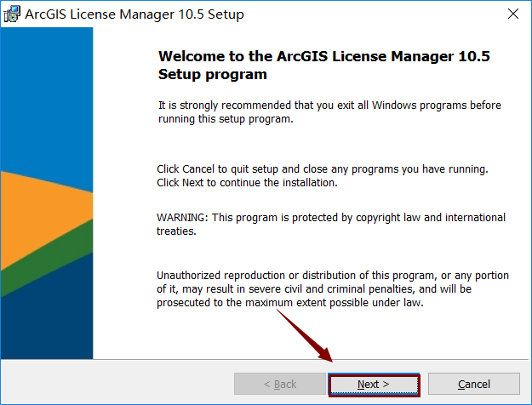Click the window title "ArcGIS License Manager 10.5 Setup"

point(134,14)
